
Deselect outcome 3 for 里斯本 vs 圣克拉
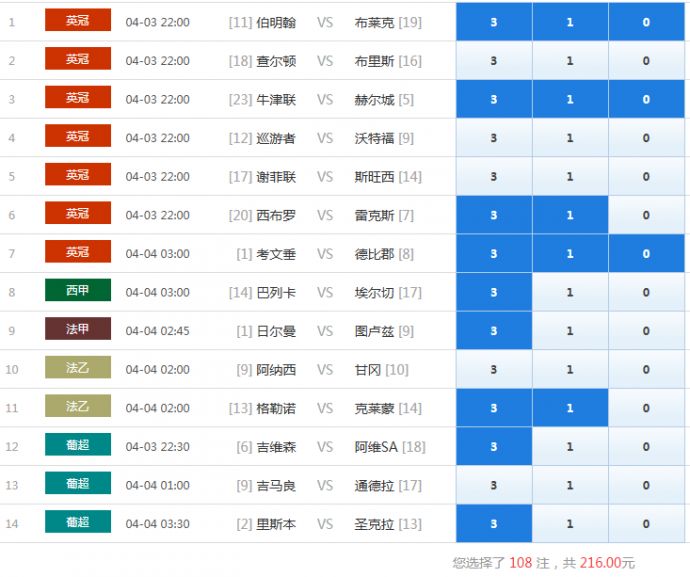coord(494,524)
